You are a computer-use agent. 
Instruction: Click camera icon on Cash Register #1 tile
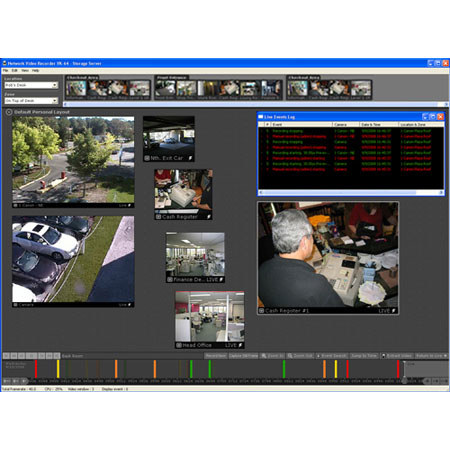(x=262, y=311)
